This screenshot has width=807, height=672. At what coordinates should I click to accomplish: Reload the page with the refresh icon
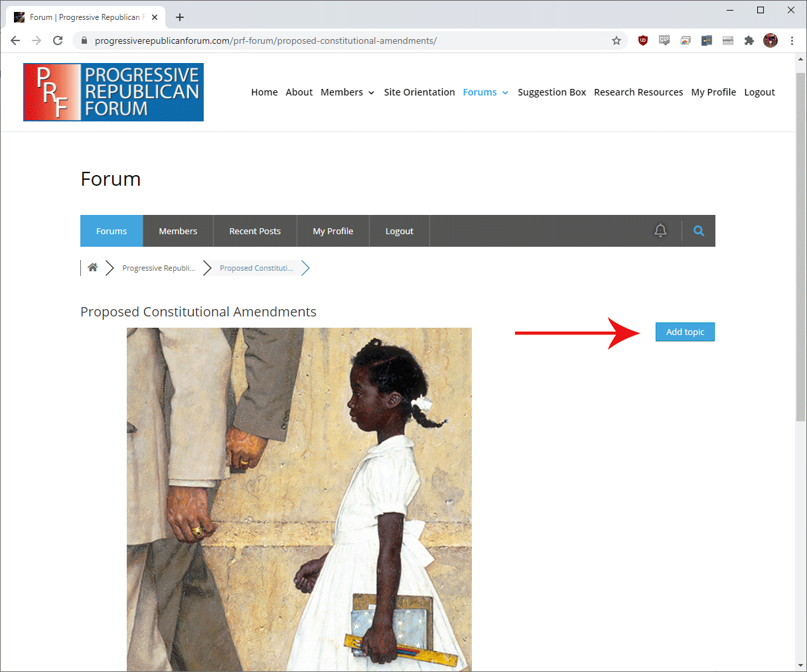point(58,40)
